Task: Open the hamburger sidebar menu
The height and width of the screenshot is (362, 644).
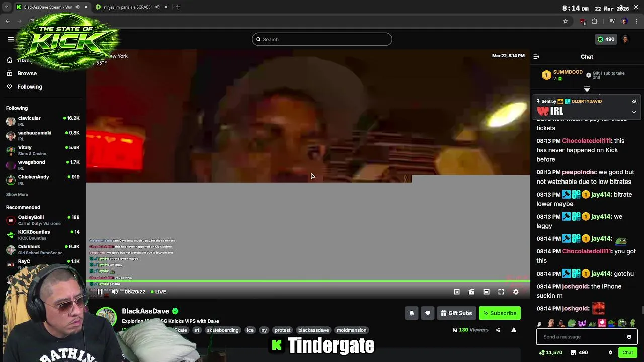Action: (x=11, y=39)
